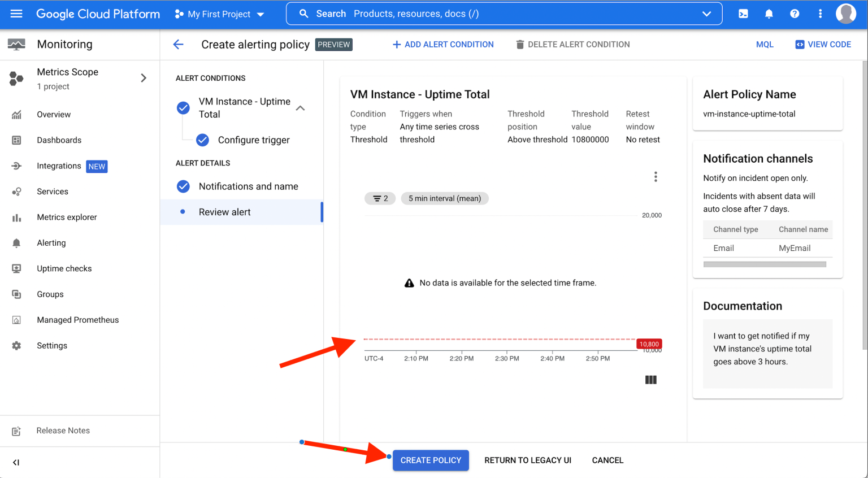Click the Release Notes icon

click(x=16, y=431)
